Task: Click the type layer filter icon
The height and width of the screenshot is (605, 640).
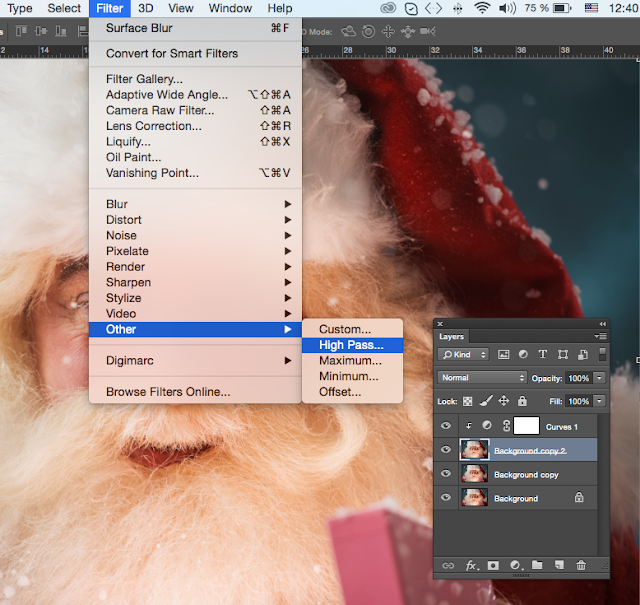Action: [542, 354]
